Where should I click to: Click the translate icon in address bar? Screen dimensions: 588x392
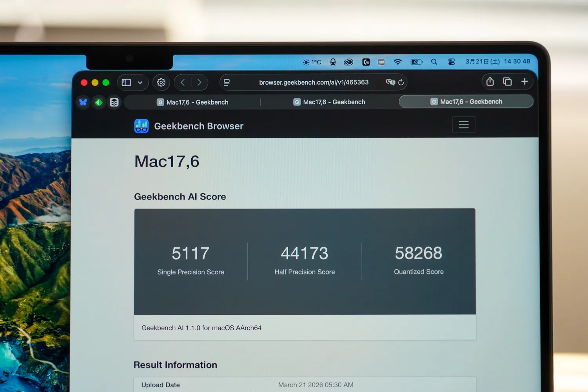(390, 82)
